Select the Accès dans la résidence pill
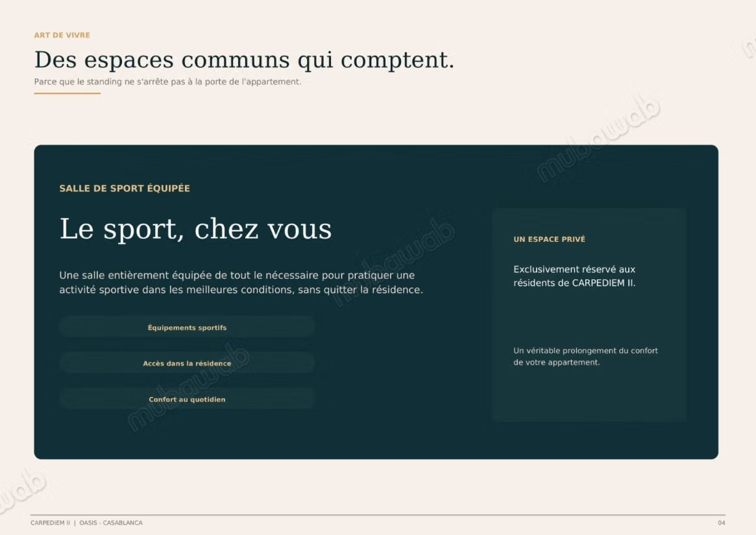756x535 pixels. (x=187, y=363)
